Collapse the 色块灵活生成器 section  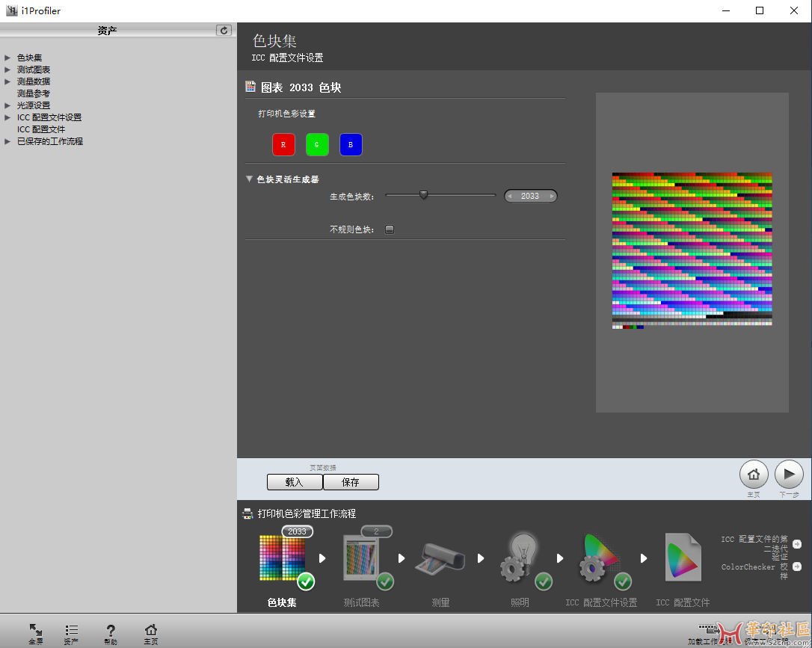click(250, 179)
